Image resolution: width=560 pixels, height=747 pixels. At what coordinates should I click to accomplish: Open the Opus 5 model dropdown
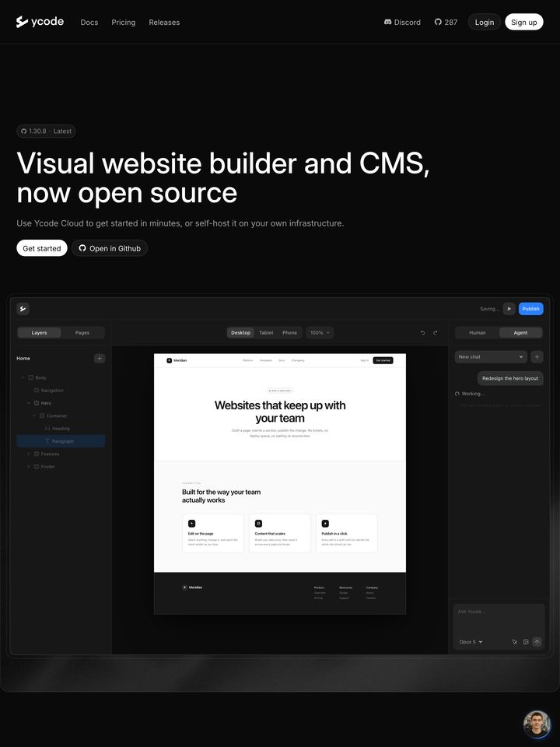pyautogui.click(x=471, y=642)
